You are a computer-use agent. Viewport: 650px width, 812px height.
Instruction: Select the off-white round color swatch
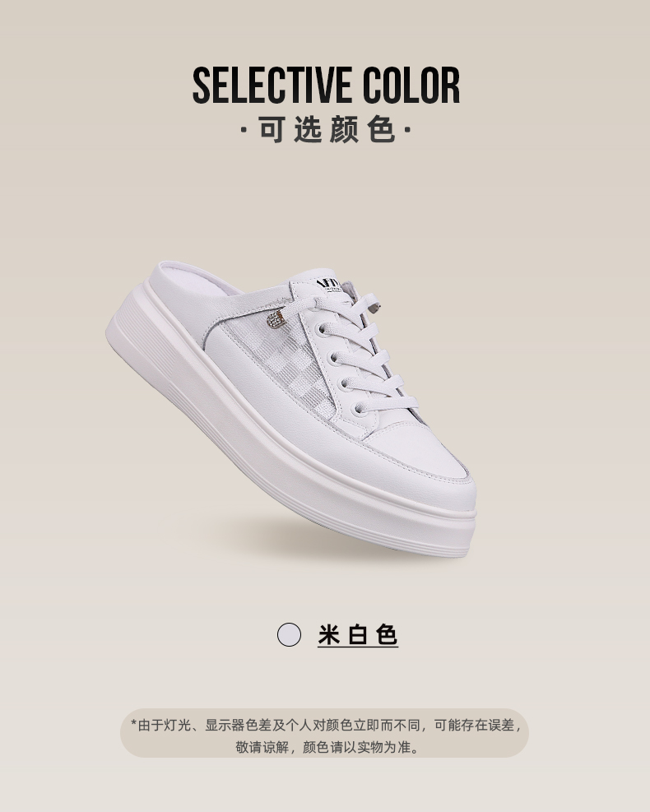coord(289,634)
